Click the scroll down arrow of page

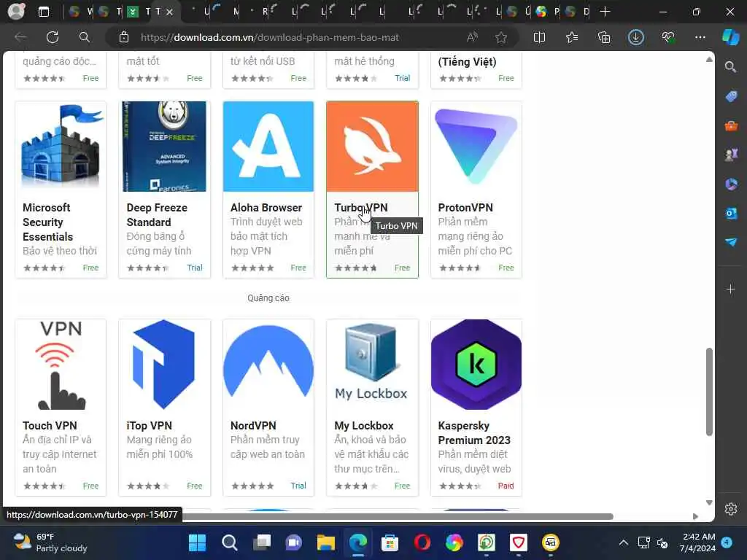pos(709,503)
